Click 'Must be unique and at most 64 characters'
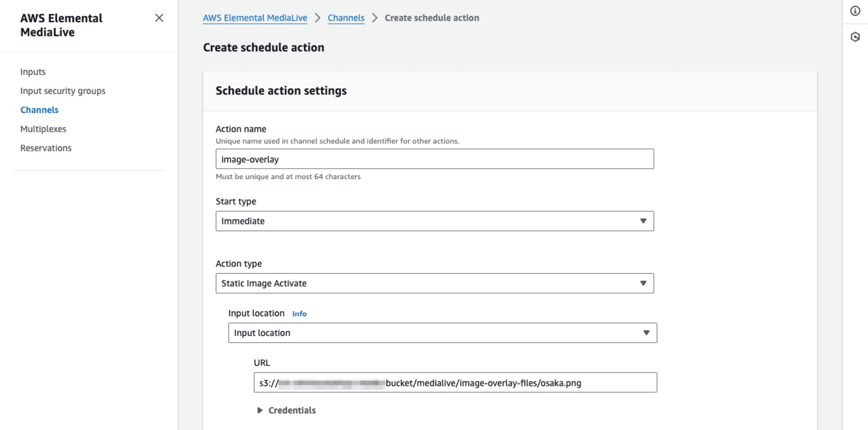Screen dimensions: 868x430 click(x=288, y=177)
